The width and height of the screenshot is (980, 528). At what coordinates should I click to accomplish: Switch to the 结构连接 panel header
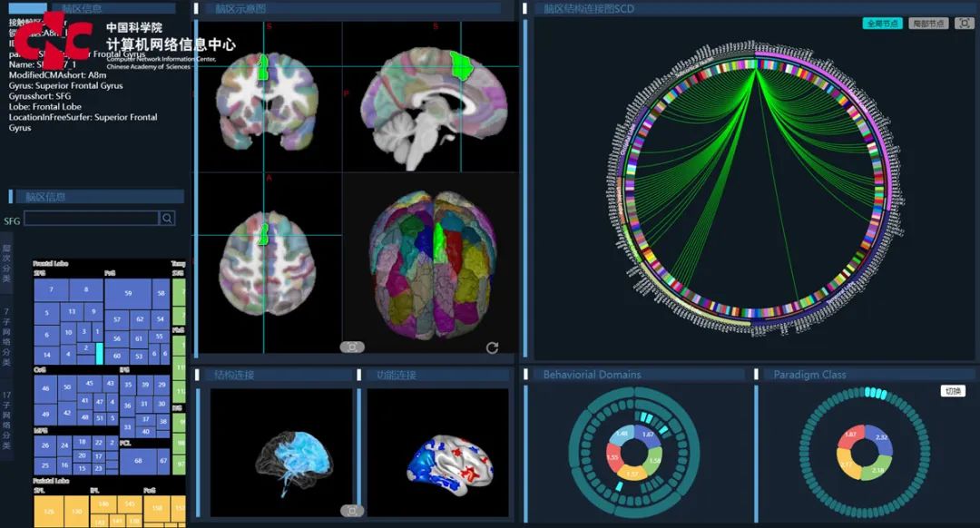click(234, 375)
